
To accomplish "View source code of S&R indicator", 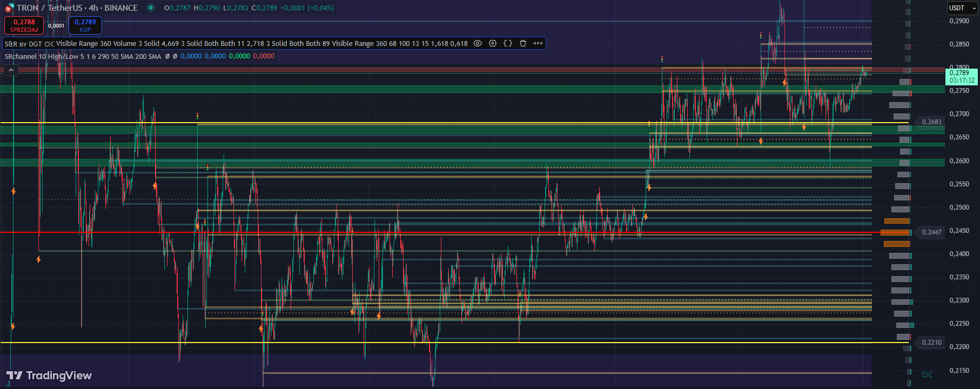I will click(x=508, y=43).
